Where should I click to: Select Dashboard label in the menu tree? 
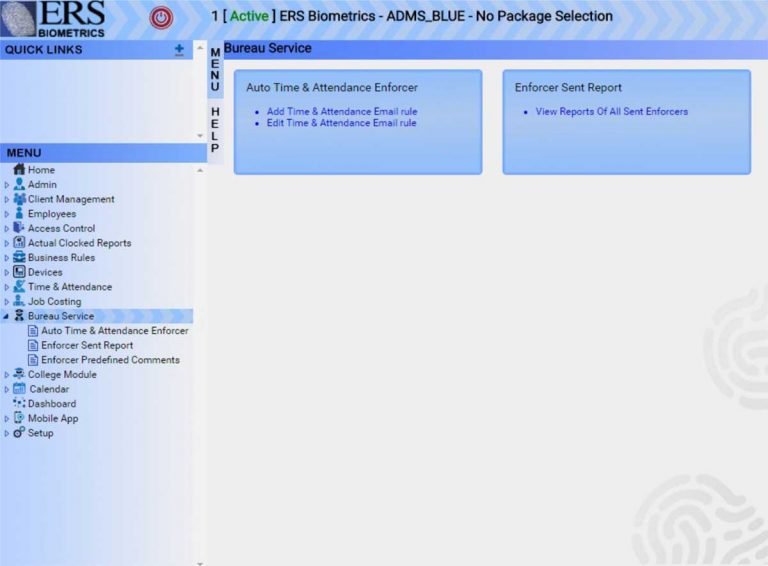tap(52, 404)
